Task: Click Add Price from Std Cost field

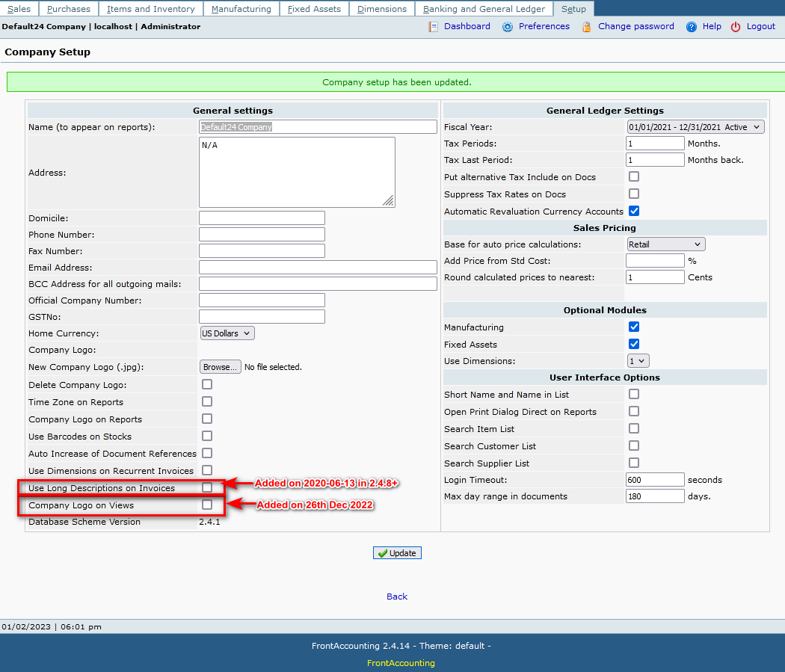Action: pyautogui.click(x=655, y=261)
